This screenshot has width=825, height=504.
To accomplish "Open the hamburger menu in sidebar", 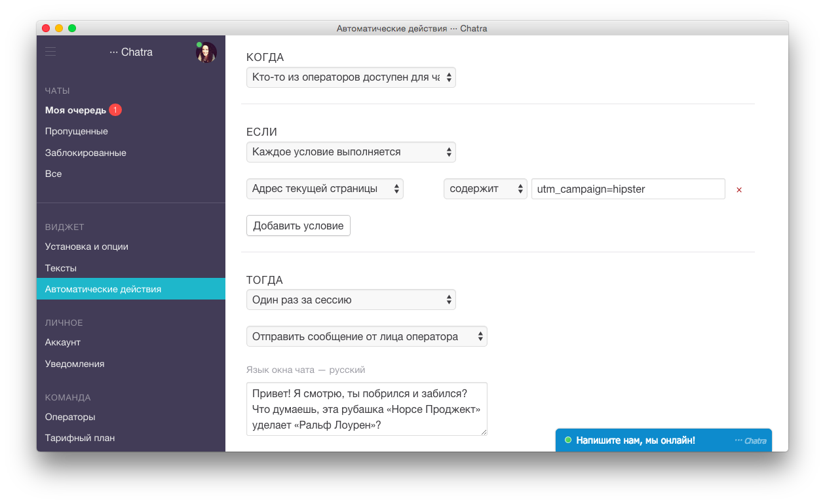I will point(50,51).
